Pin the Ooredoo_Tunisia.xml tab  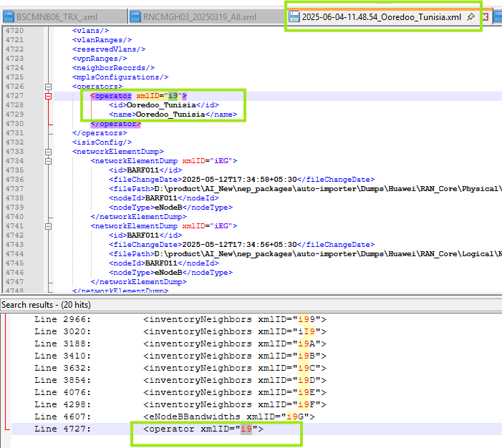[x=470, y=16]
